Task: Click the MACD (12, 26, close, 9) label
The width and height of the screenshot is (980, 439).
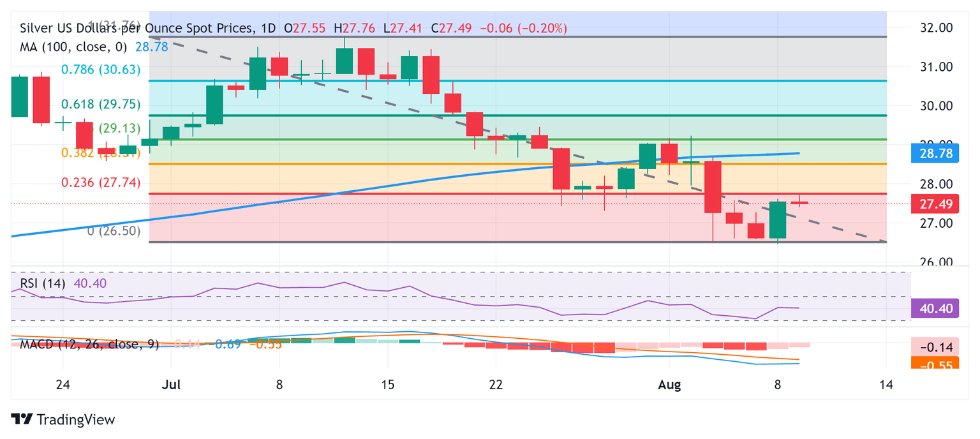Action: [89, 345]
